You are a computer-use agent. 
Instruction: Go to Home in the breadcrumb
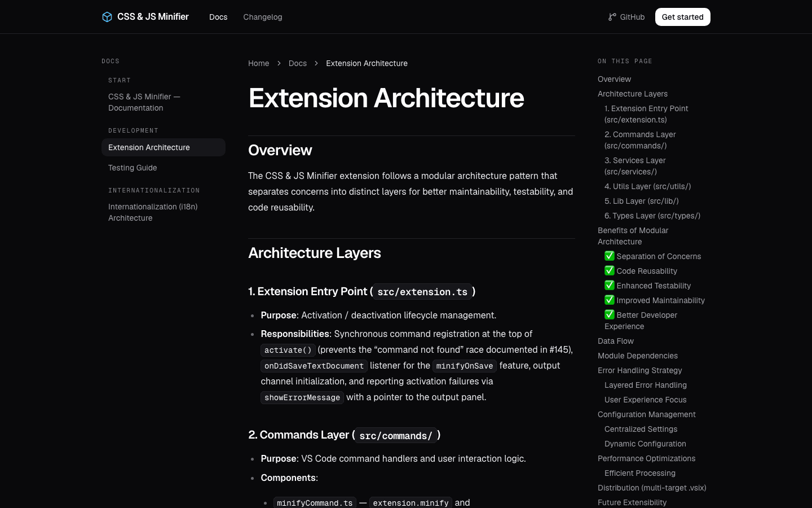(x=259, y=63)
